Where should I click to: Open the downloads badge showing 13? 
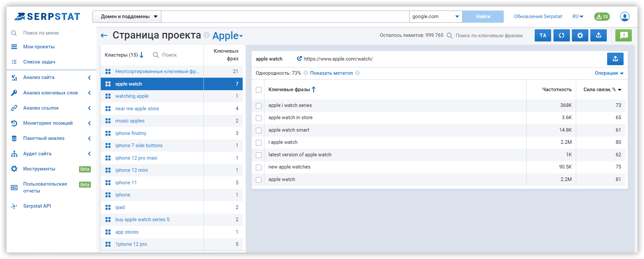click(602, 16)
